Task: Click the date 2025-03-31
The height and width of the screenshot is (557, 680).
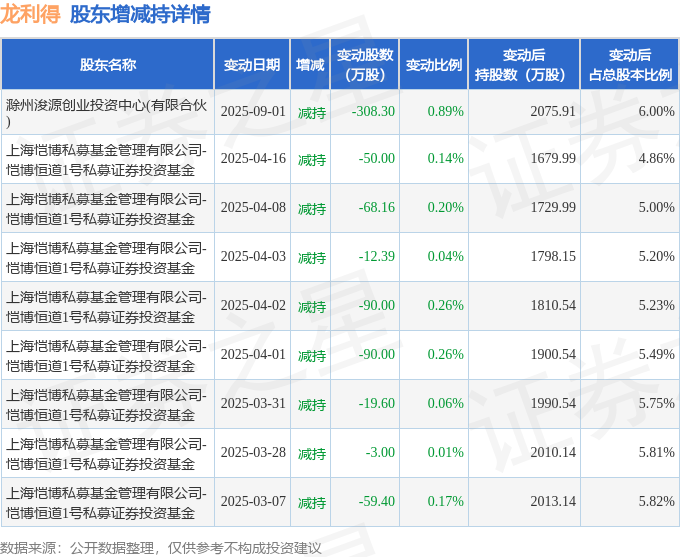Action: (253, 403)
